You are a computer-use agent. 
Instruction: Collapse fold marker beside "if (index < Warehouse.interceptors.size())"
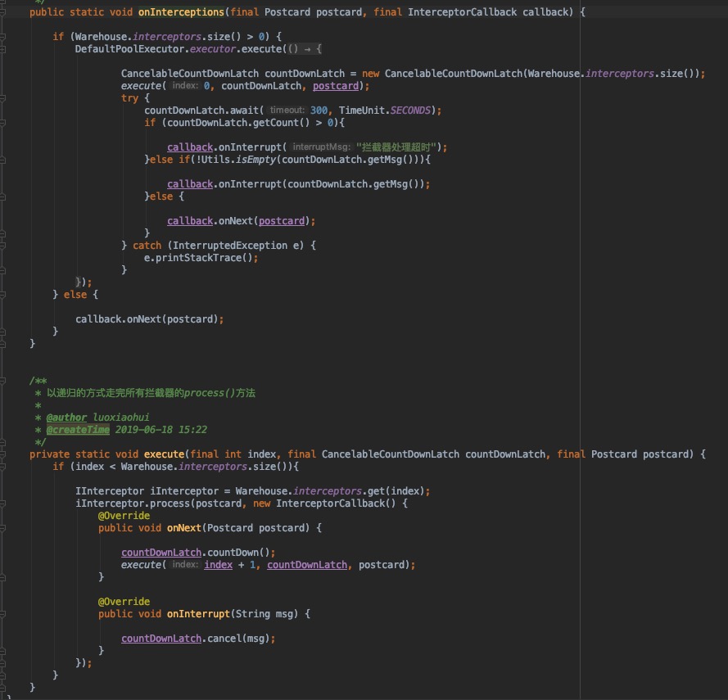(2, 467)
